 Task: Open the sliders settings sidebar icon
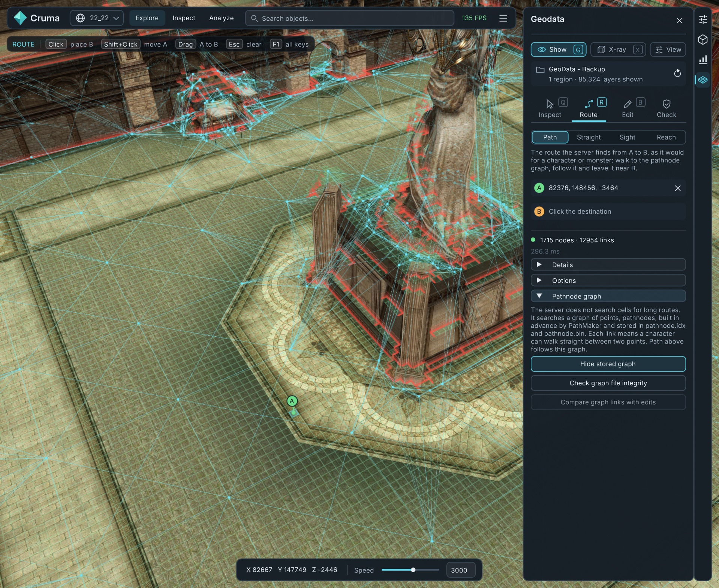pyautogui.click(x=703, y=19)
